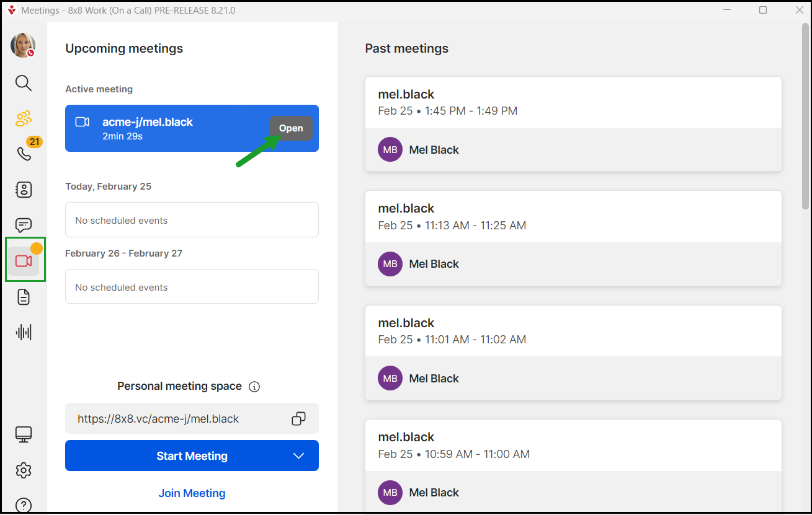Open the past meeting from 11:01 AM

[573, 353]
